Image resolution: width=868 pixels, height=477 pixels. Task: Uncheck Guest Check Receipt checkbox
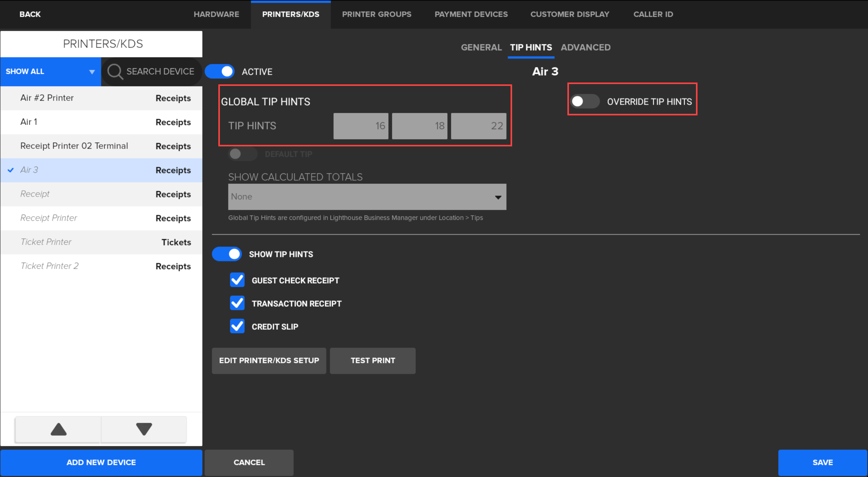pyautogui.click(x=237, y=280)
